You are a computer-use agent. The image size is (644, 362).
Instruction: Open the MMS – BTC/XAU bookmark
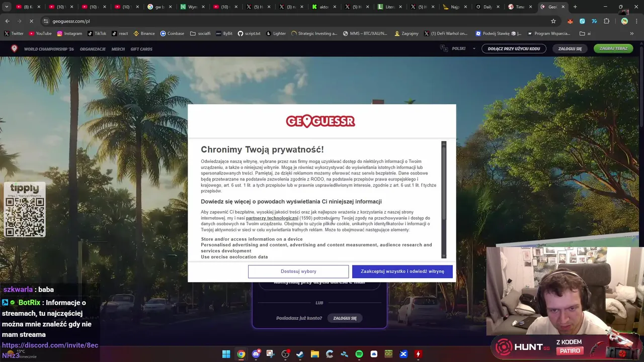pyautogui.click(x=365, y=34)
